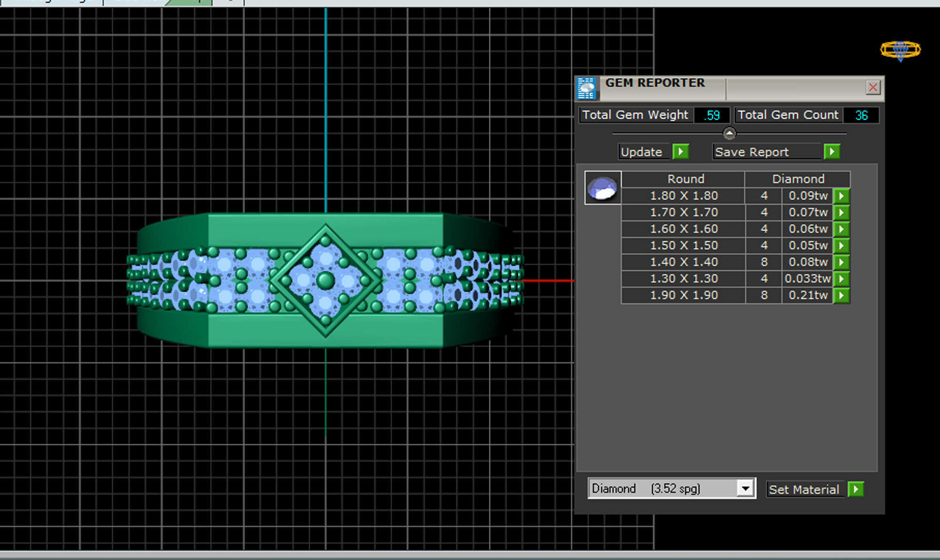Click the Update button label

[x=642, y=152]
